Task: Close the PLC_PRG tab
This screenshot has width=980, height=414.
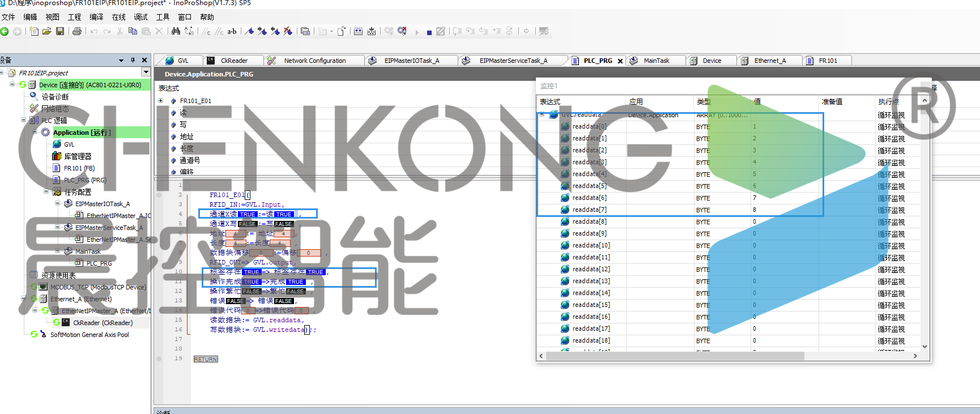Action: pos(620,61)
